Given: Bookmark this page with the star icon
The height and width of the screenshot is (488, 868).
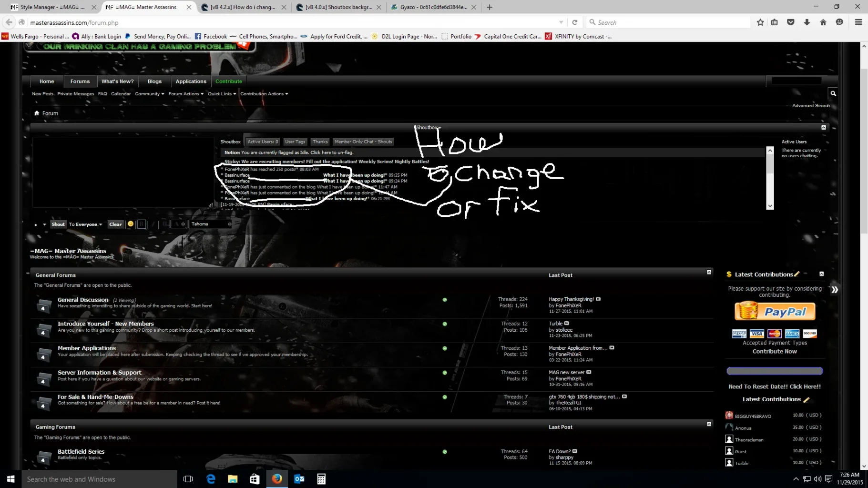Looking at the screenshot, I should [760, 22].
